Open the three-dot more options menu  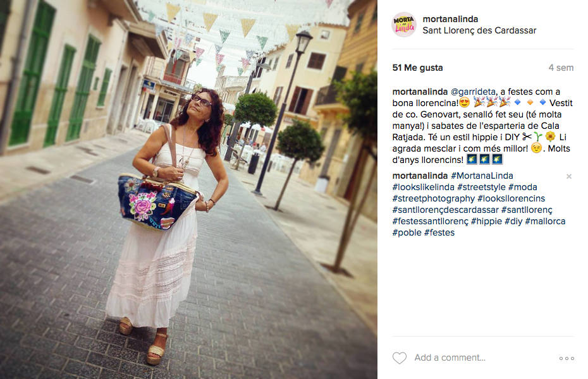pos(567,358)
